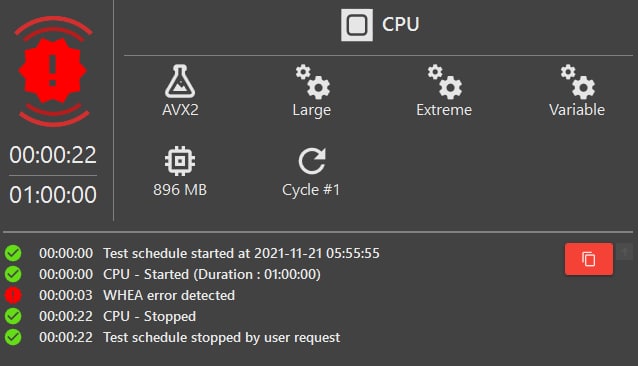
Task: Select the AVX2 flask icon
Action: [180, 81]
